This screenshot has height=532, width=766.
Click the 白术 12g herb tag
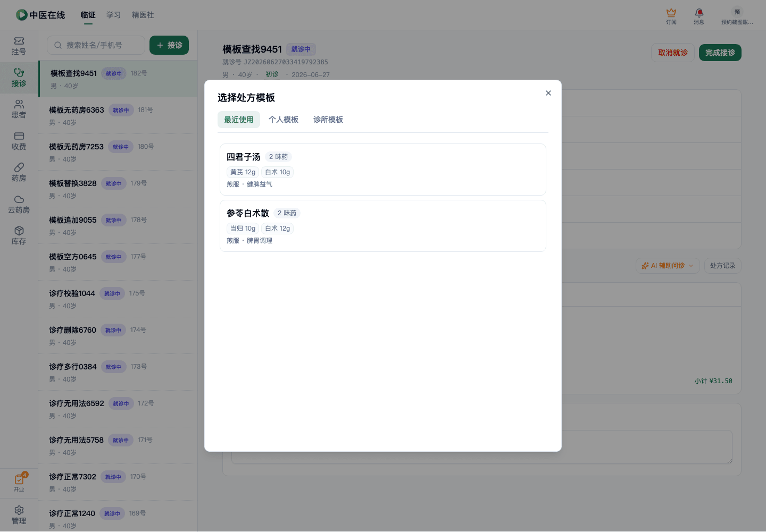coord(278,229)
